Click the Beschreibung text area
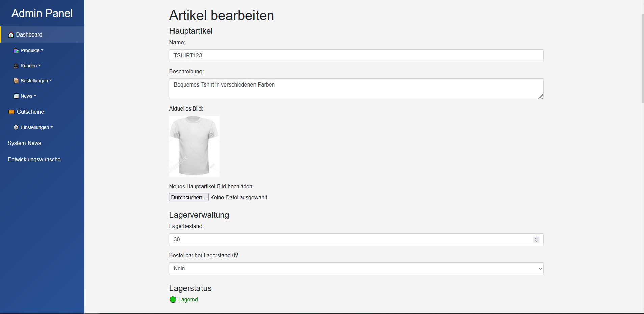Screen dimensions: 644x314 click(x=356, y=89)
